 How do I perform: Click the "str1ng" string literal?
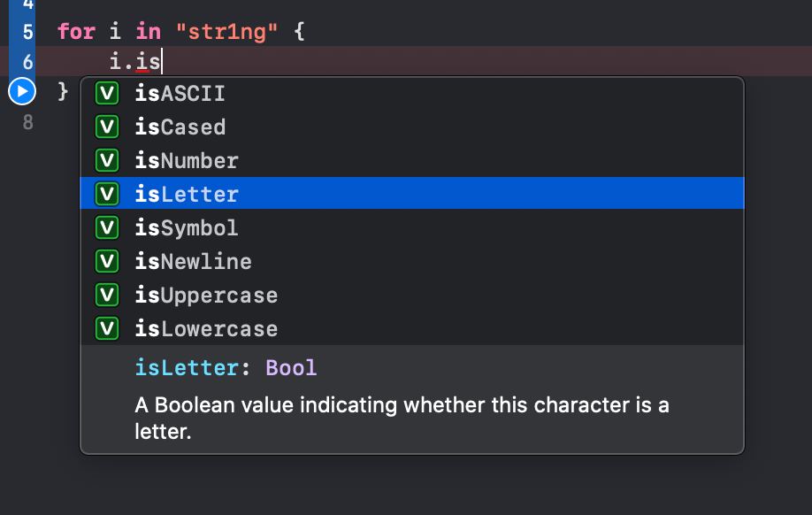[226, 32]
